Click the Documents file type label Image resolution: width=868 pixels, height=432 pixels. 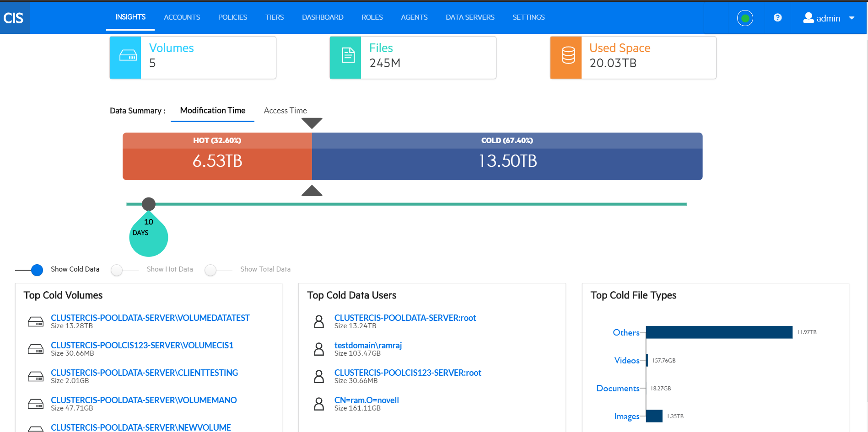point(618,388)
